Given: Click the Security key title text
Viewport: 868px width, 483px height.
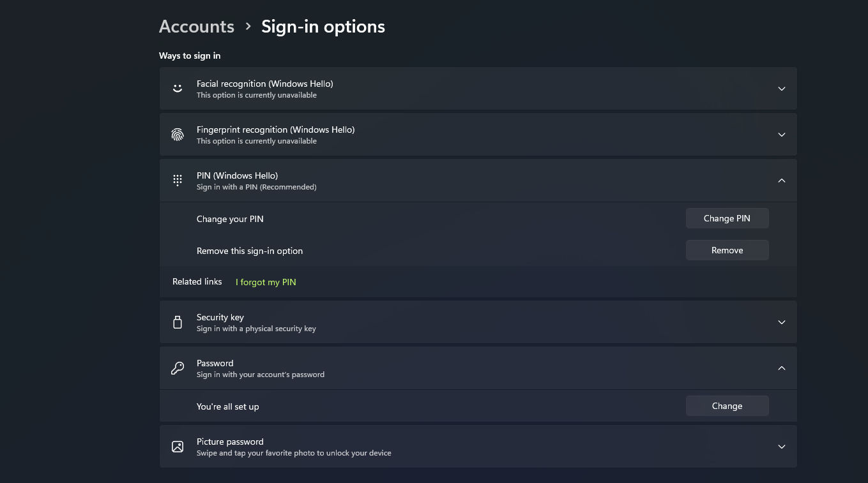Looking at the screenshot, I should [220, 317].
